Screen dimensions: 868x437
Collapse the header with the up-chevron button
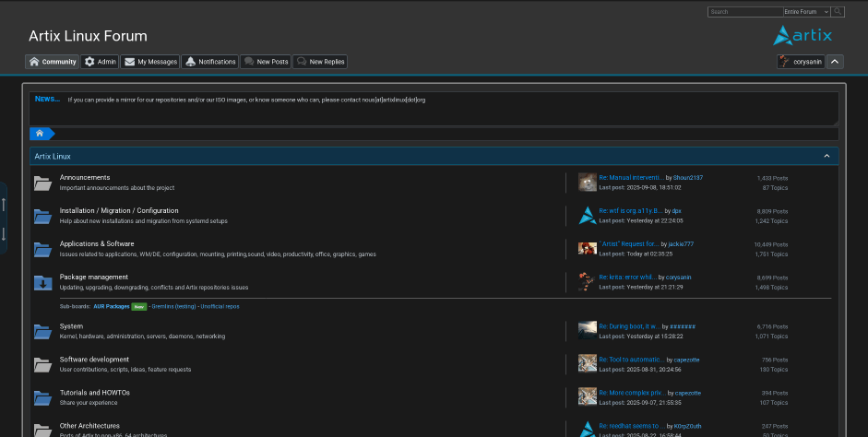835,62
